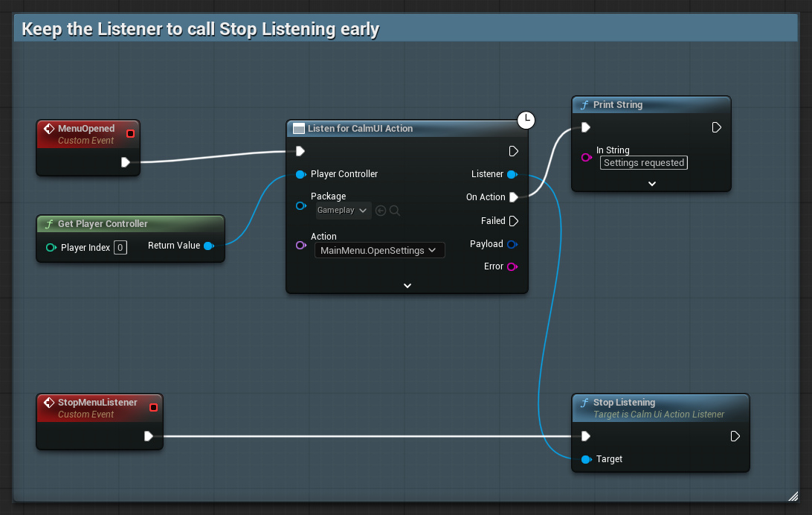Click the Failed execution pin
Screen dimensions: 812x515
pyautogui.click(x=514, y=221)
